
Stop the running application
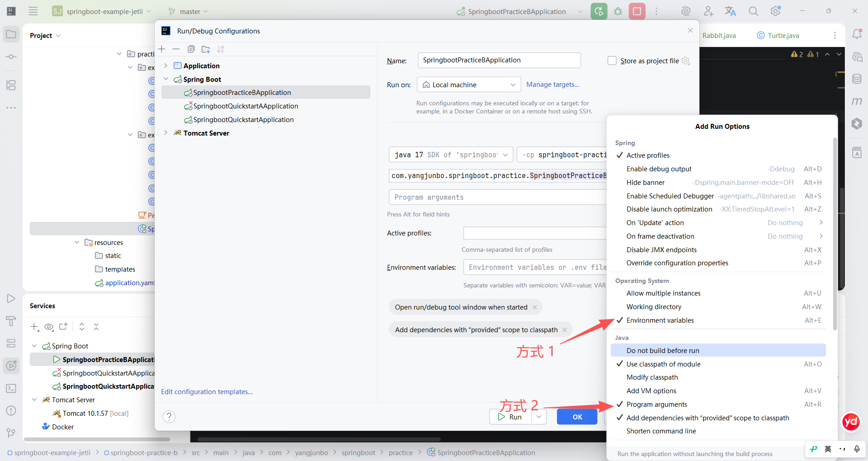pyautogui.click(x=637, y=11)
